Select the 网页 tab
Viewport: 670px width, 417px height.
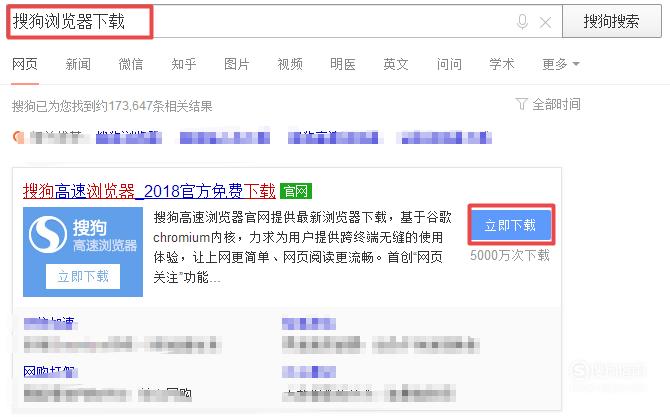(x=25, y=64)
